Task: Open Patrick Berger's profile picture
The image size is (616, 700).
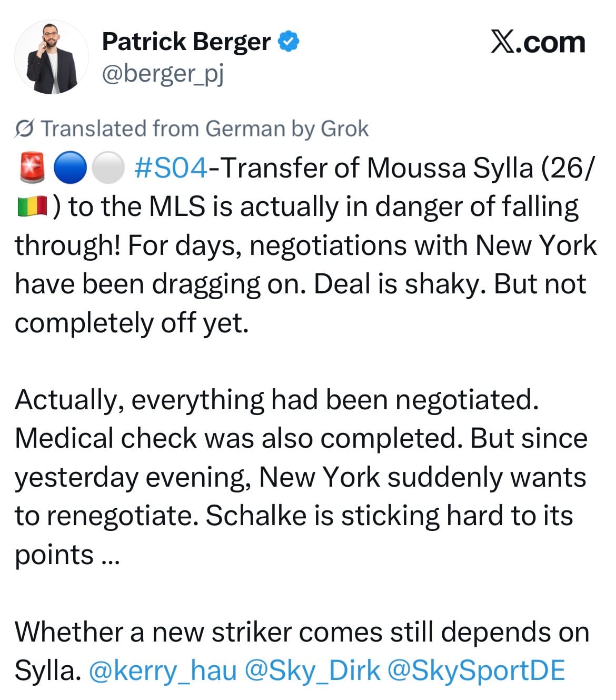Action: coord(52,57)
